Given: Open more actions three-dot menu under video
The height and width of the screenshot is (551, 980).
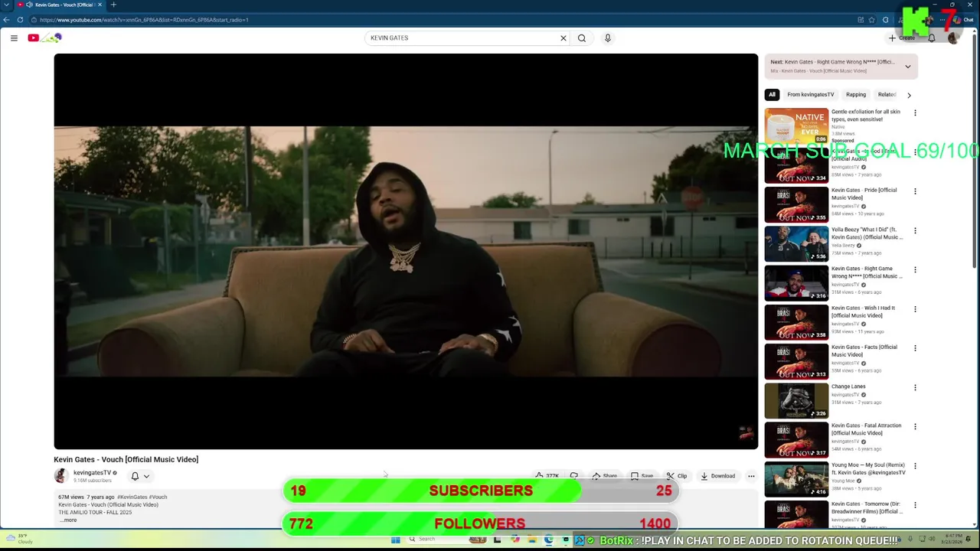Looking at the screenshot, I should (751, 476).
